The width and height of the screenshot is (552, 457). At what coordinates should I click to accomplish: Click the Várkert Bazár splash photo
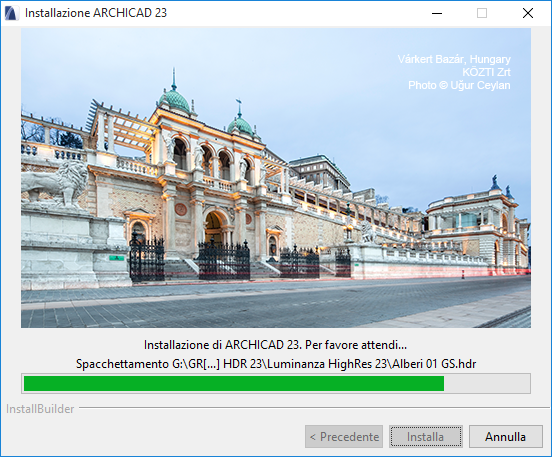276,178
